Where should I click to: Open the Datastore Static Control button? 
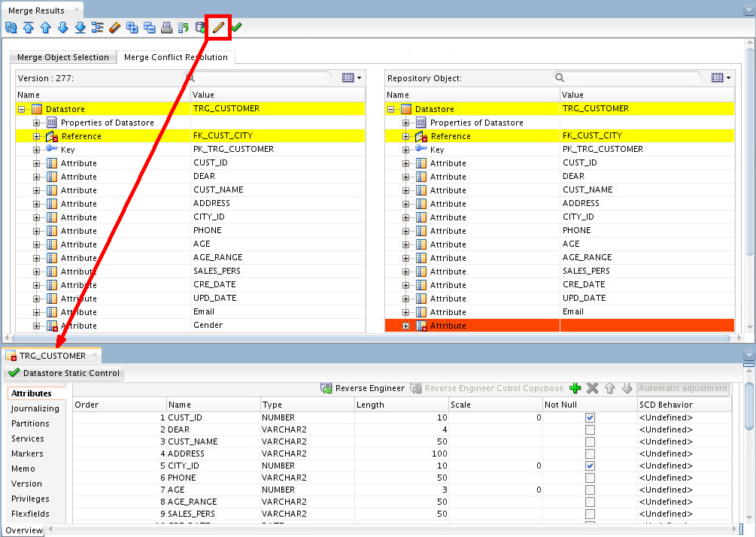coord(64,373)
